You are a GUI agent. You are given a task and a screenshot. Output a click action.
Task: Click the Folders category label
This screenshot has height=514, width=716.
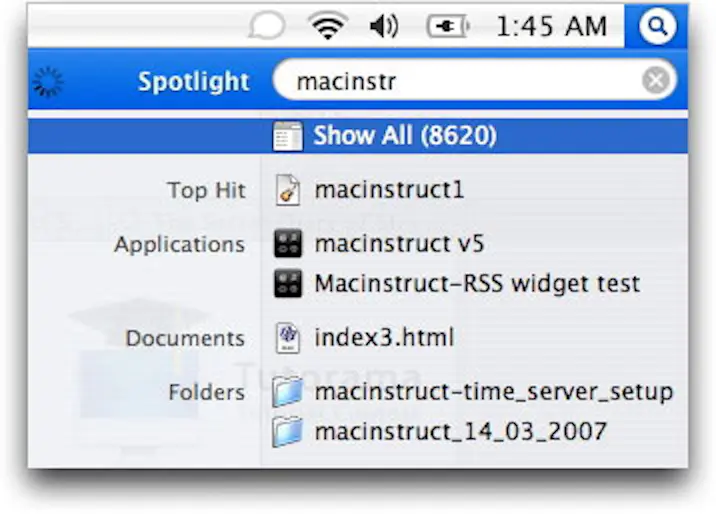[x=206, y=392]
